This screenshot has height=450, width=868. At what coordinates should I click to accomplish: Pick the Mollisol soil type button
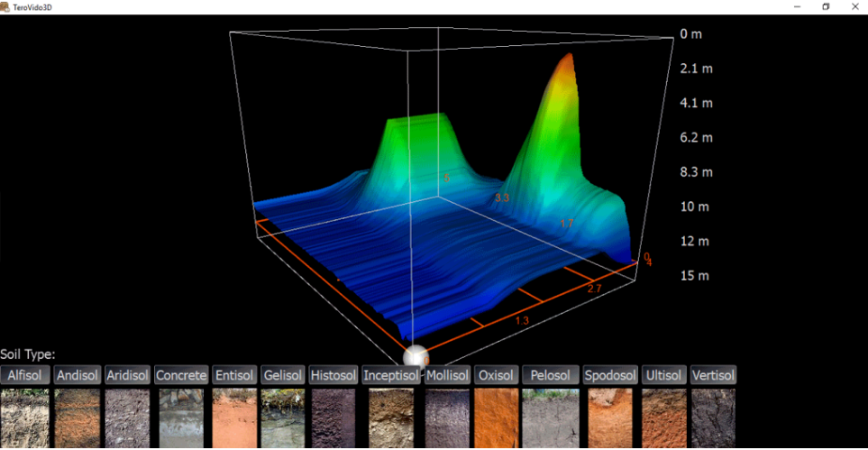tap(447, 375)
